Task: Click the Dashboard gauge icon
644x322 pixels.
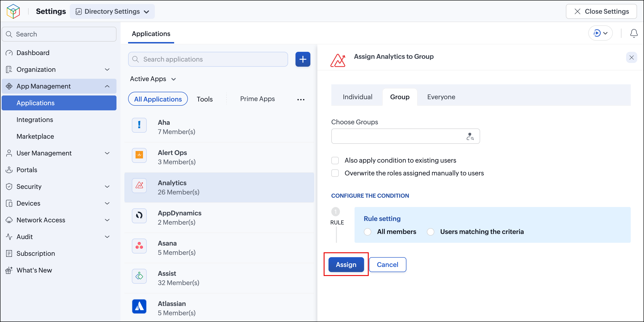Action: [9, 53]
